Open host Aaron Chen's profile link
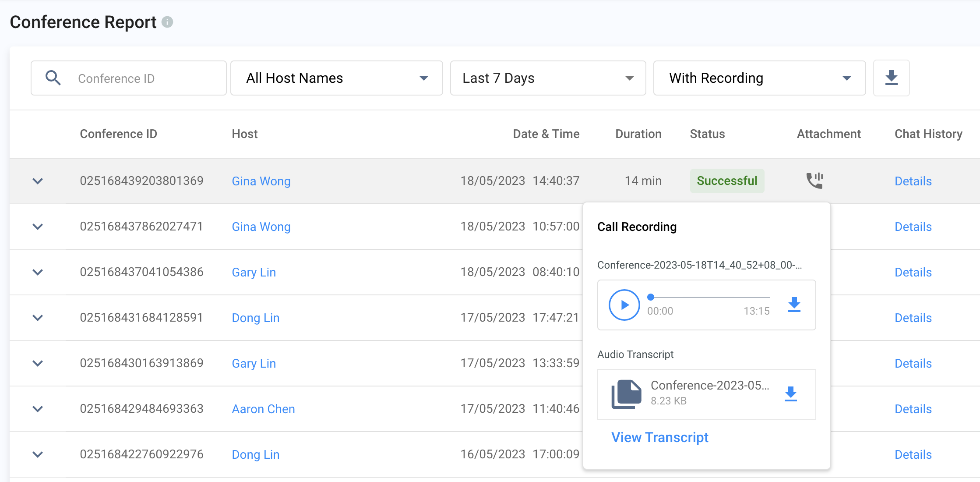Viewport: 980px width, 482px height. click(263, 409)
